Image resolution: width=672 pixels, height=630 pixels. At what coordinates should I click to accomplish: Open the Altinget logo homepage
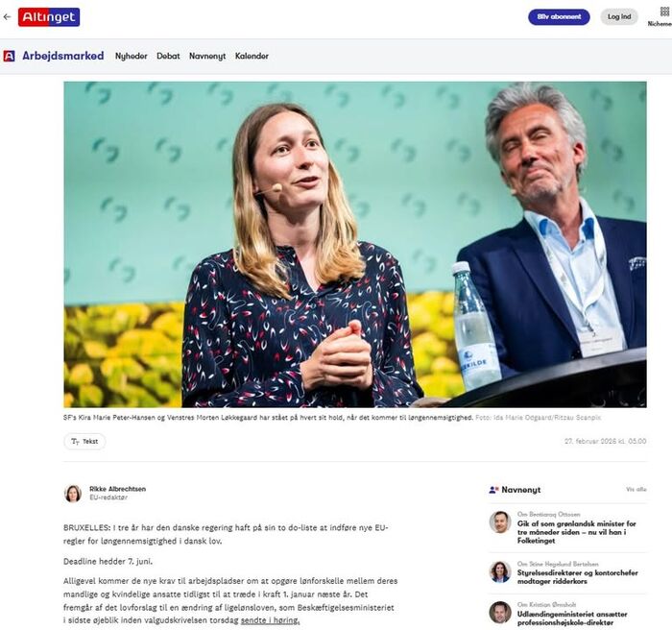49,17
